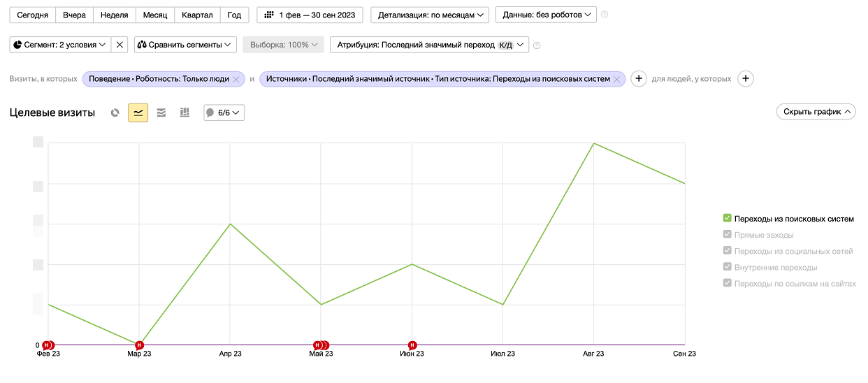Select the 'Неделя' period tab

pos(114,15)
